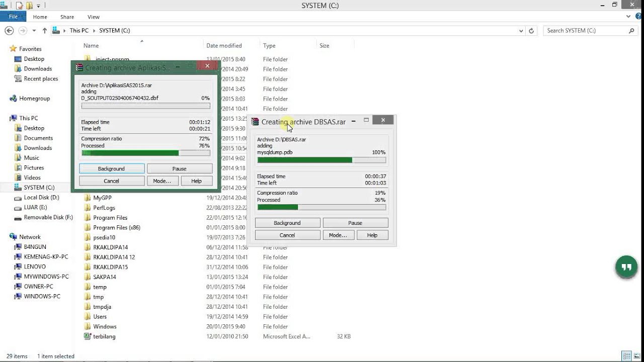This screenshot has height=362, width=644.
Task: Open the File menu tab
Action: (x=13, y=17)
